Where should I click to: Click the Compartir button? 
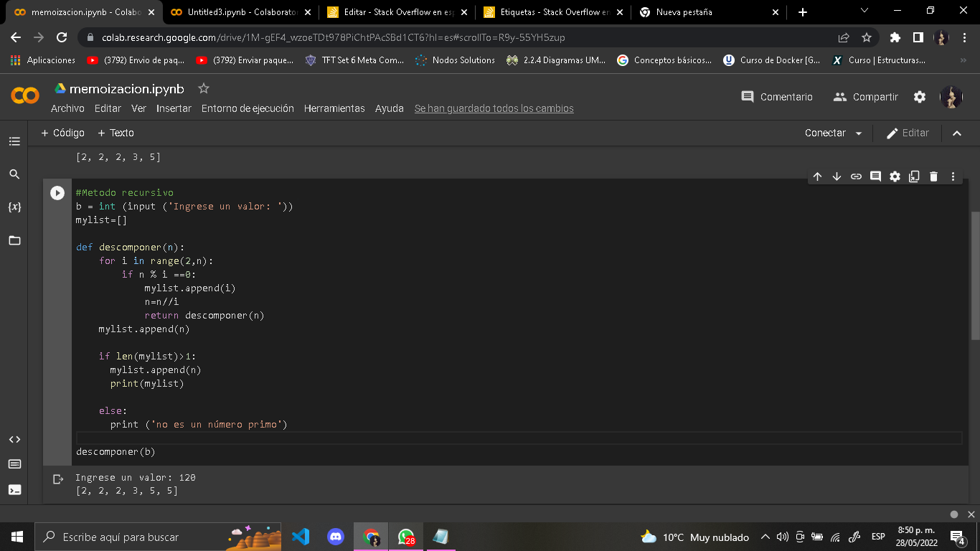point(865,97)
